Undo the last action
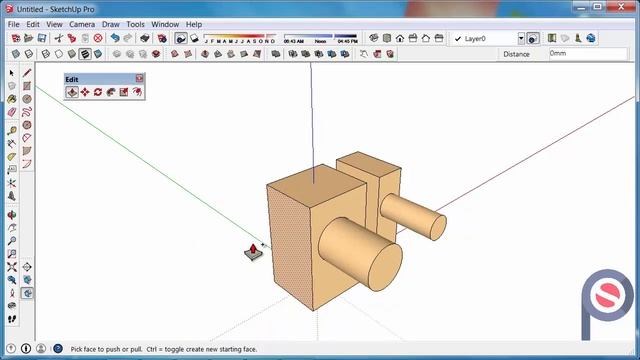640x360 pixels. [x=115, y=38]
